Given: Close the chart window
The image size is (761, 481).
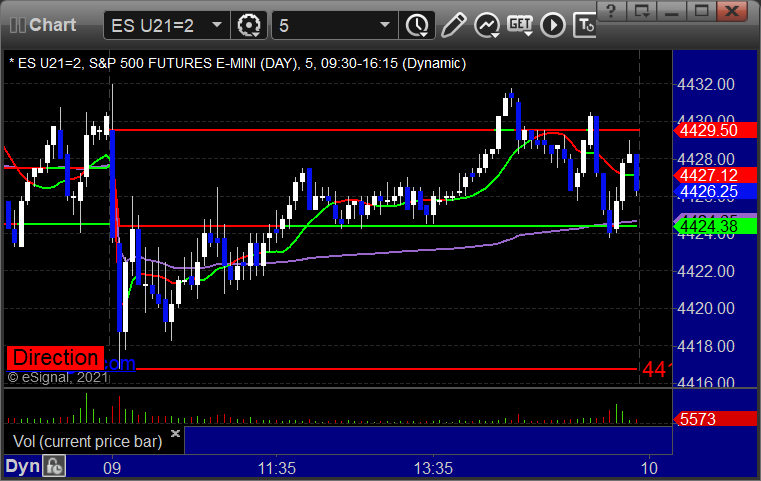Looking at the screenshot, I should (732, 11).
